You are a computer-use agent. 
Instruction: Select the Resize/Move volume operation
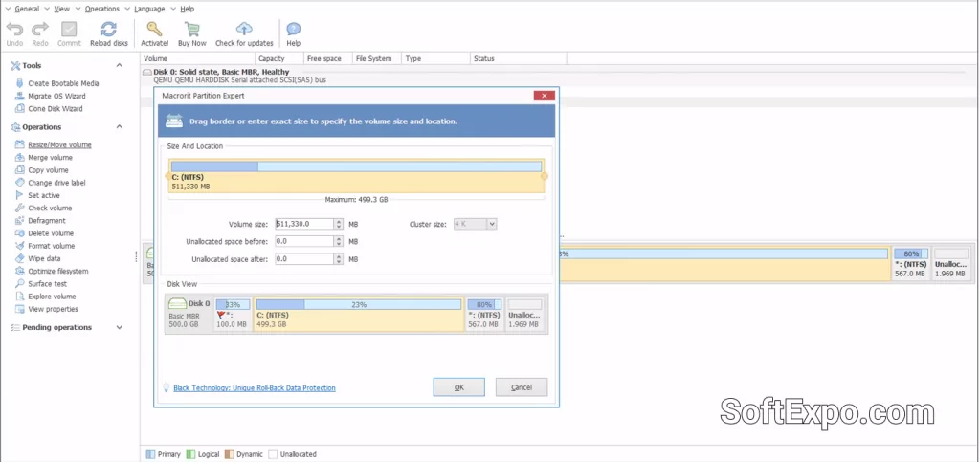(x=59, y=144)
